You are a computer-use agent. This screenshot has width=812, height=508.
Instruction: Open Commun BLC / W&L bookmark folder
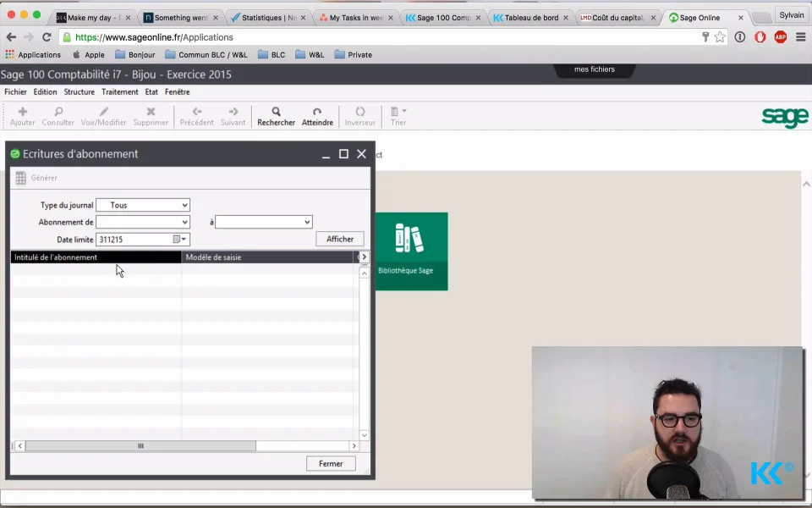(206, 54)
